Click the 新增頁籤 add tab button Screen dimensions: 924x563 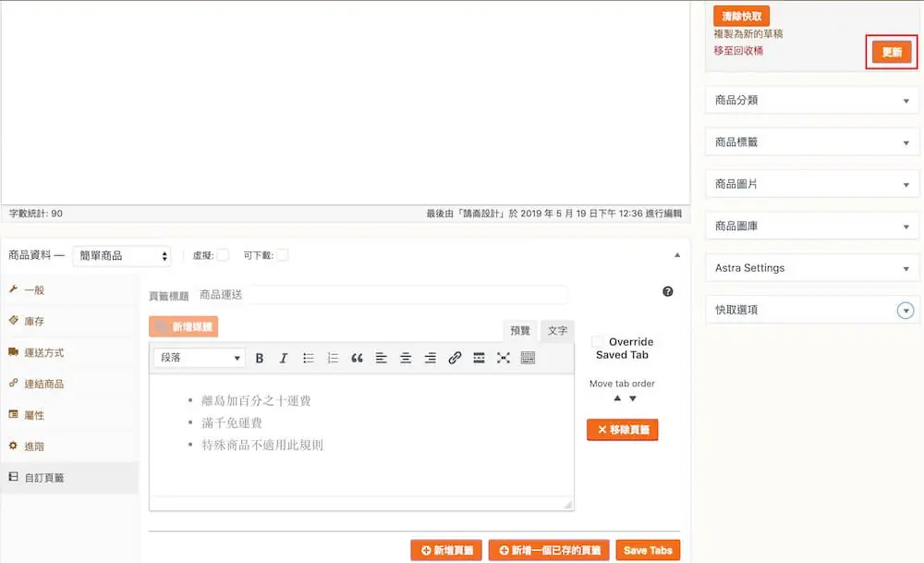coord(446,550)
